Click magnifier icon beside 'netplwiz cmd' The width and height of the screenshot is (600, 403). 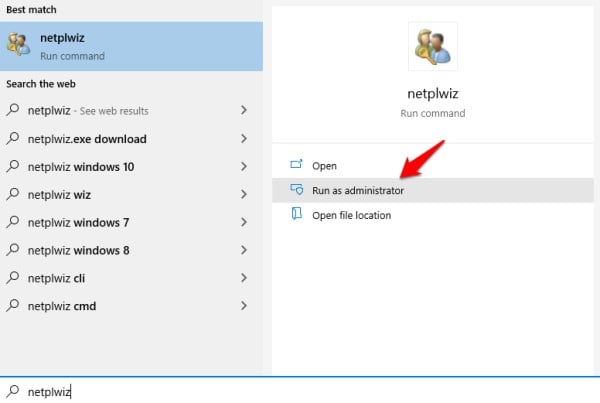coord(13,305)
